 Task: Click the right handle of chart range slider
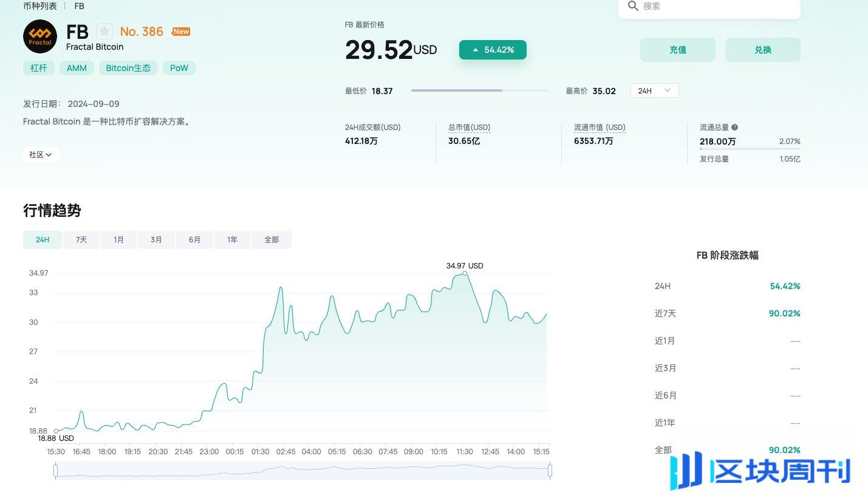click(x=550, y=471)
